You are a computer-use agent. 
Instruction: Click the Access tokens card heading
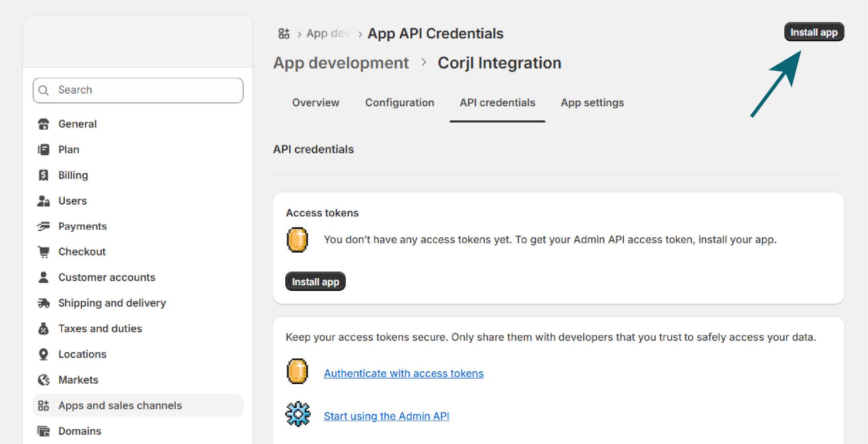[322, 213]
